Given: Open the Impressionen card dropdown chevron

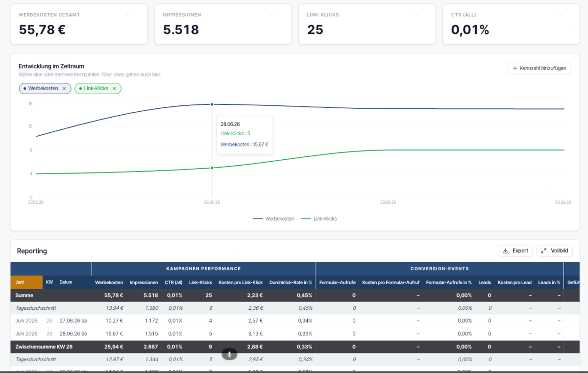Looking at the screenshot, I should point(272,15).
